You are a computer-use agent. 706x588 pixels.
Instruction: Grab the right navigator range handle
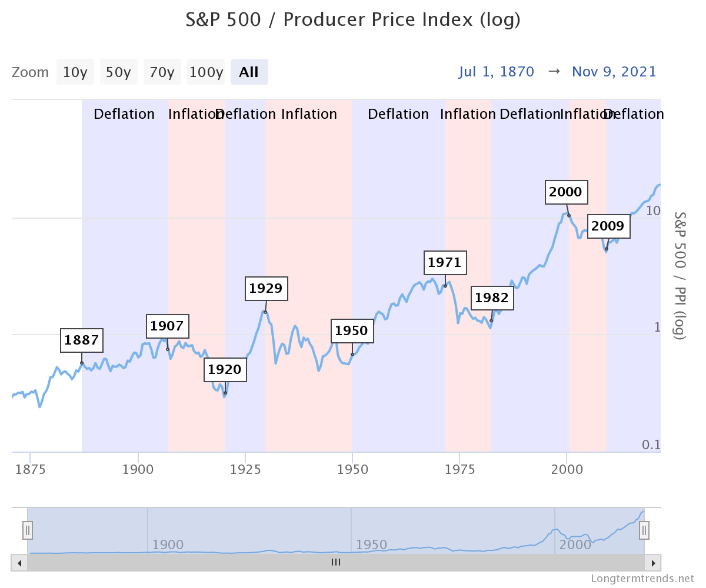644,530
